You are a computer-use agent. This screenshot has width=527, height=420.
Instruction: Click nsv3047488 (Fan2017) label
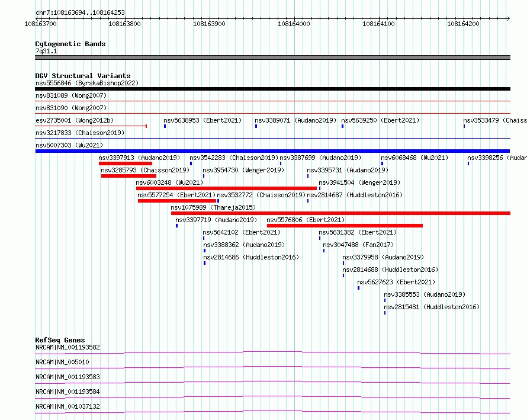click(x=358, y=245)
